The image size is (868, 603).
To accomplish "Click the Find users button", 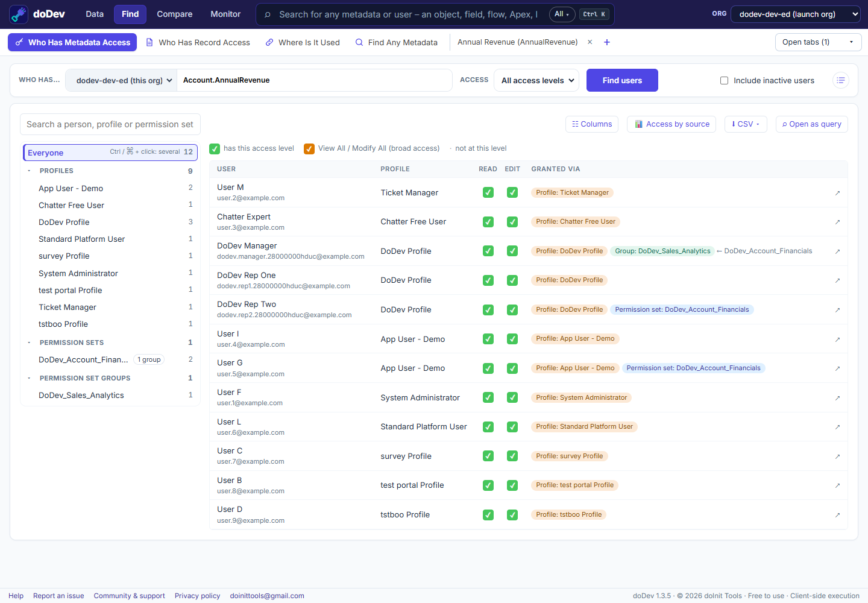I will (622, 80).
